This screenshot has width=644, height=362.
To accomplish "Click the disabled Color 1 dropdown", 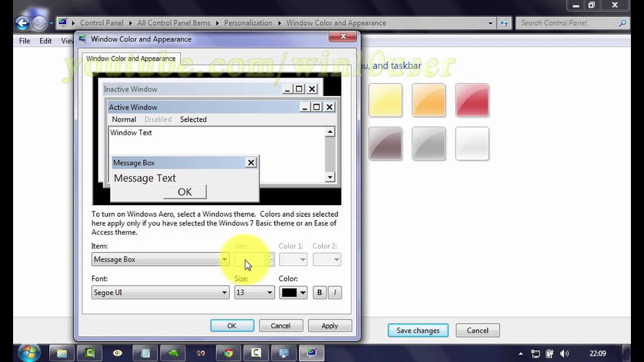I will tap(293, 259).
